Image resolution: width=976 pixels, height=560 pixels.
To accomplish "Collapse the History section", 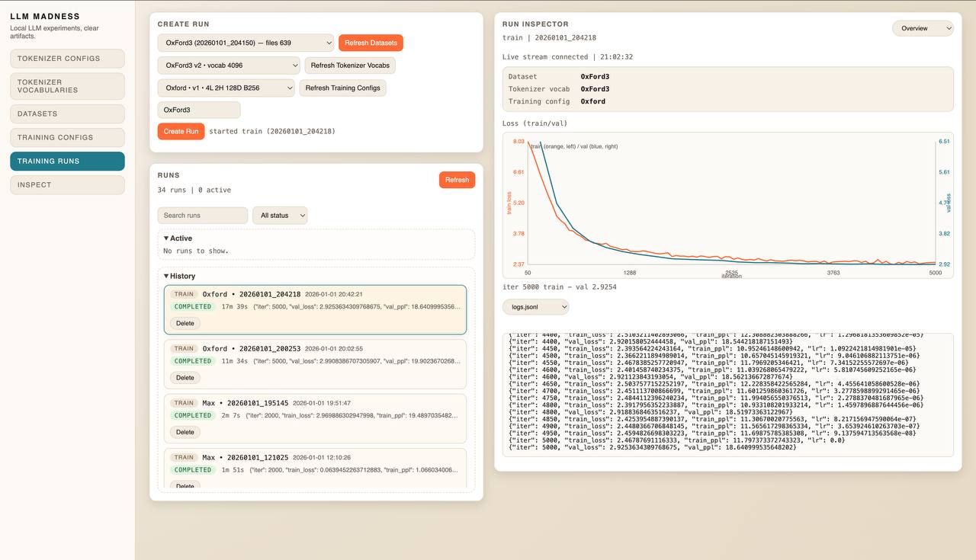I will coord(179,277).
